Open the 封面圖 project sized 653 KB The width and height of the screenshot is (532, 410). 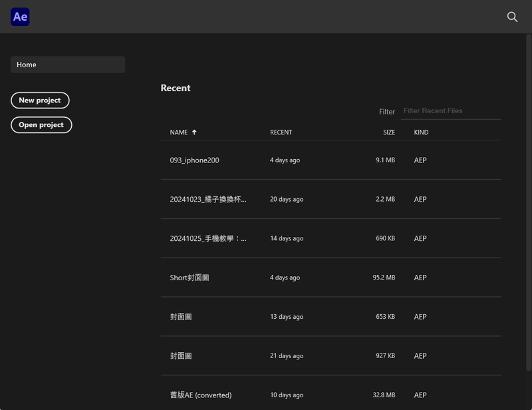pyautogui.click(x=181, y=317)
